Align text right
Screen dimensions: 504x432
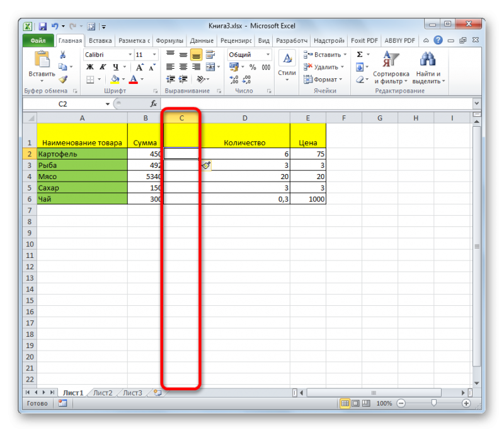(x=196, y=67)
